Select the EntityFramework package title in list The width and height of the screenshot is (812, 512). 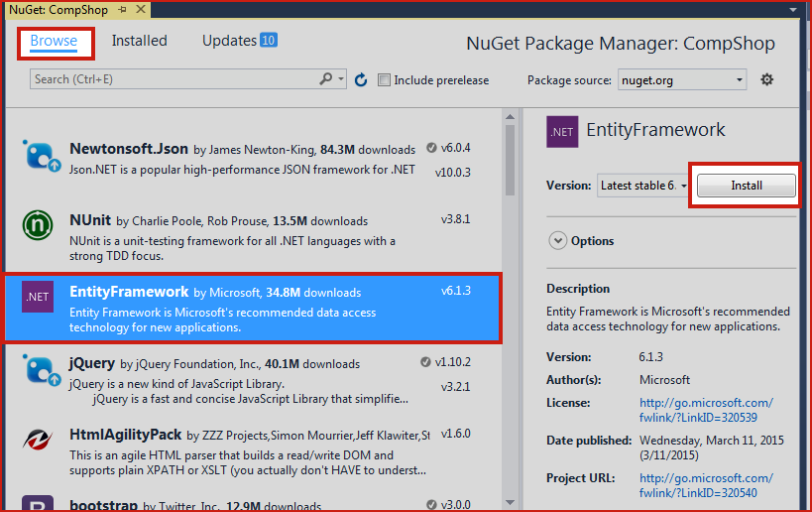tap(129, 292)
